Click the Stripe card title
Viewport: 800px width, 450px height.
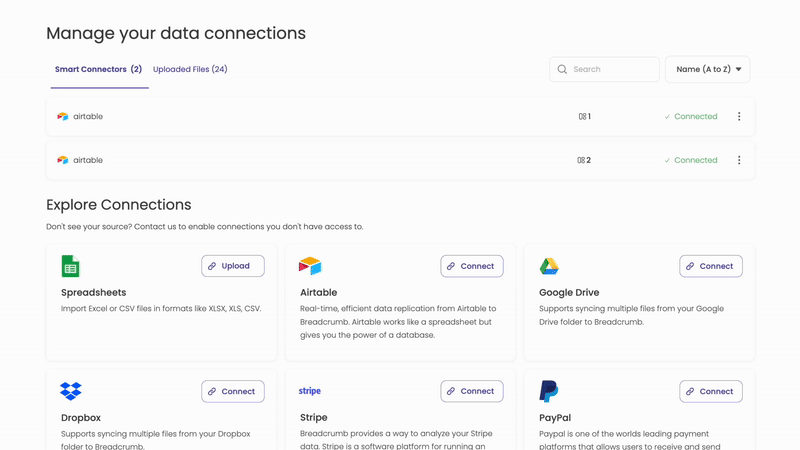[x=313, y=417]
